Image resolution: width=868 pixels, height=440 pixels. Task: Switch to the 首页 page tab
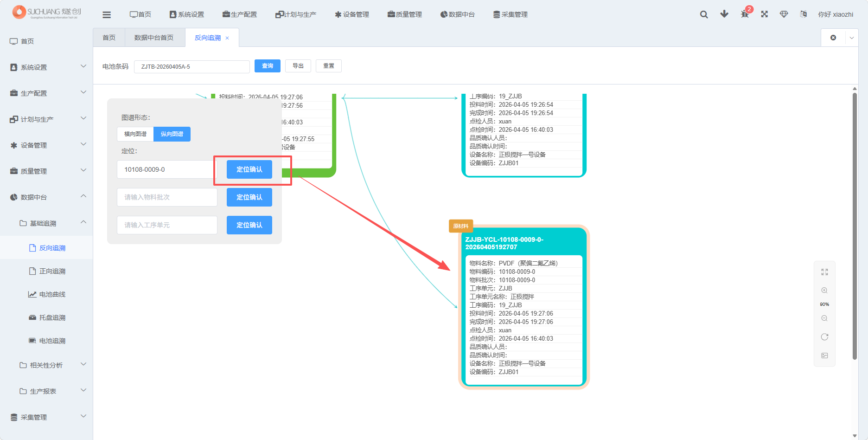click(x=109, y=38)
